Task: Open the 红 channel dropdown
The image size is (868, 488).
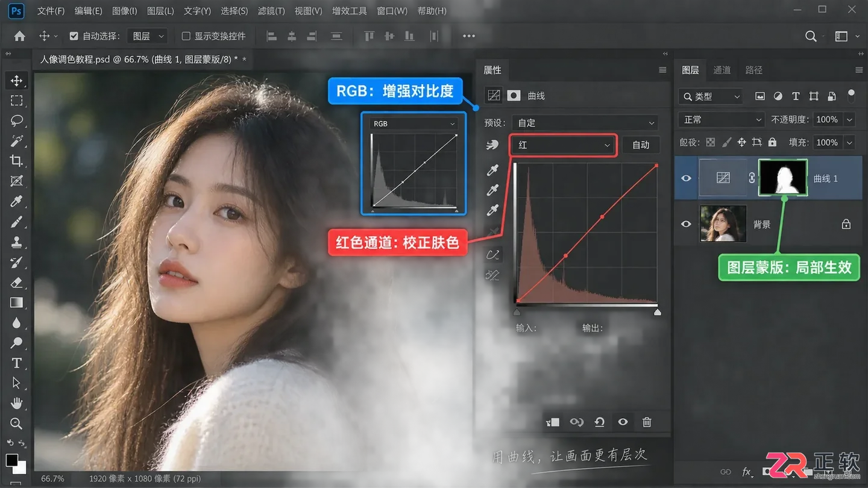Action: 564,145
